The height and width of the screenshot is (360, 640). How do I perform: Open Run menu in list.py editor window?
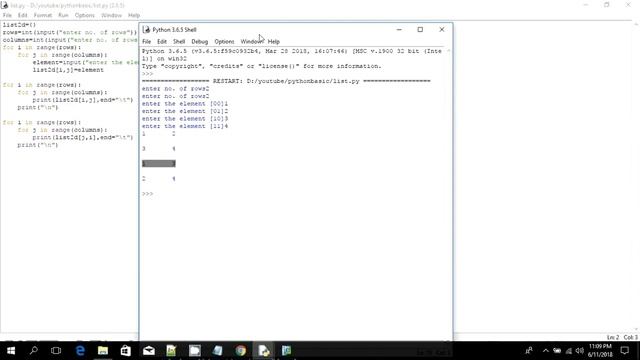coord(63,15)
